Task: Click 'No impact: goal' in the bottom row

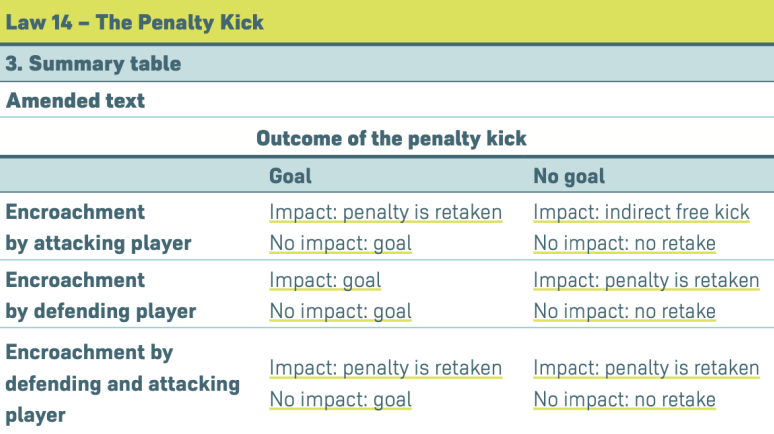Action: [340, 399]
